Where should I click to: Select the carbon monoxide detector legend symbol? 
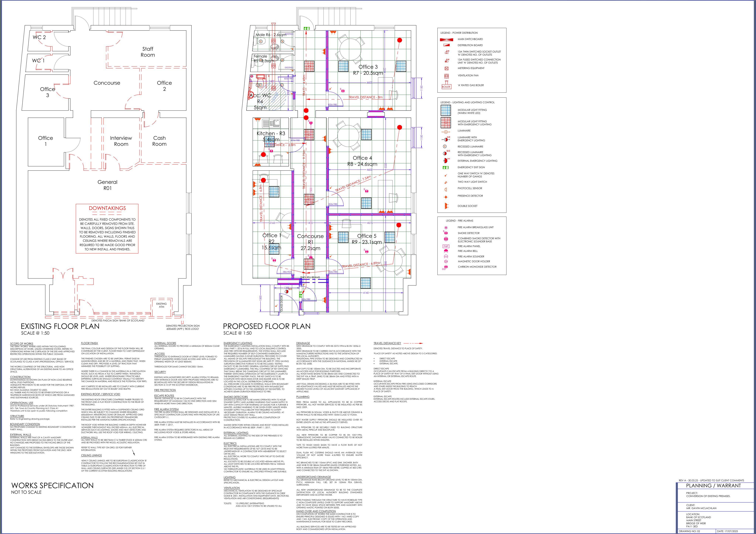[x=445, y=267]
